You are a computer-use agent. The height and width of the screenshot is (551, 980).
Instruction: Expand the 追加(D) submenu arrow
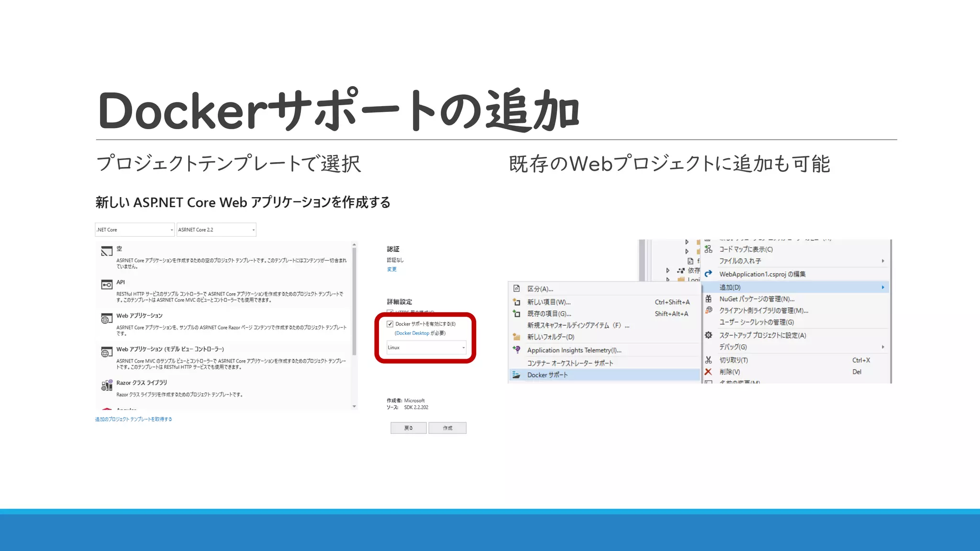pyautogui.click(x=883, y=287)
